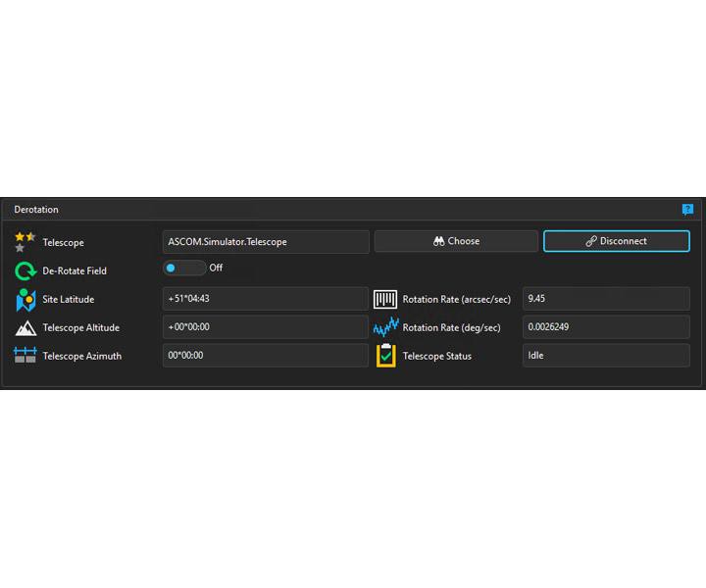
Task: Click the Telescope Status Idle field
Action: (605, 356)
